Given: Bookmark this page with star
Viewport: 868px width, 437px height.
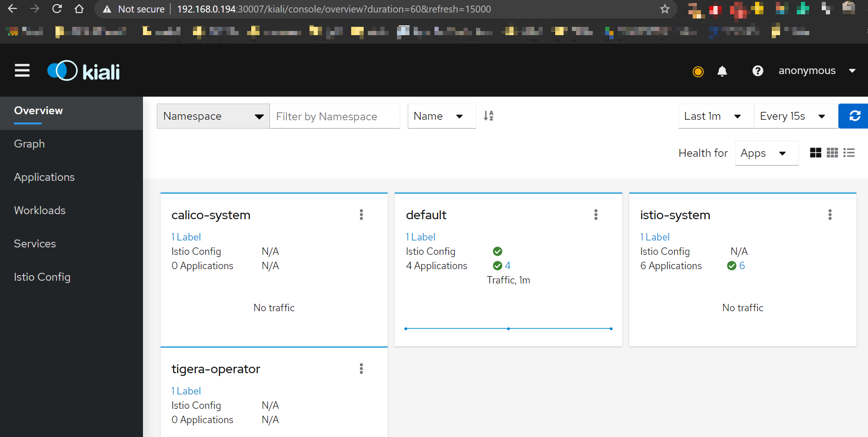Looking at the screenshot, I should tap(665, 9).
